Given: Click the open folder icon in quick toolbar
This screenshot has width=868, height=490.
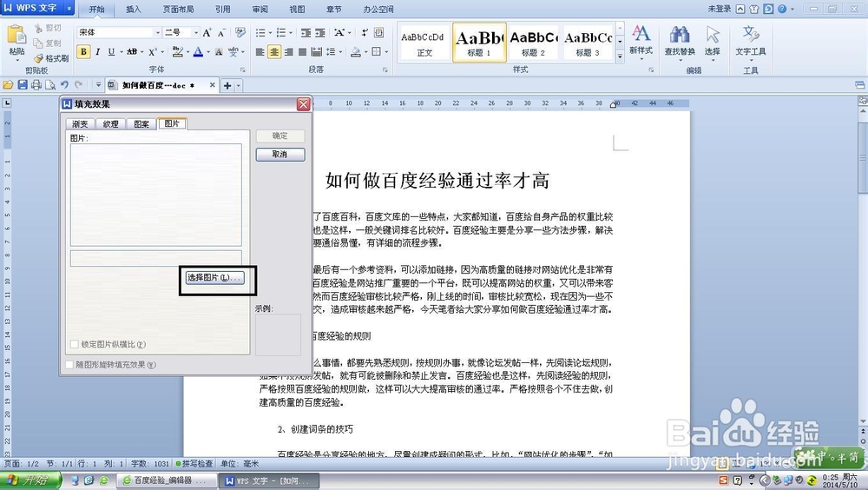Looking at the screenshot, I should (x=8, y=85).
